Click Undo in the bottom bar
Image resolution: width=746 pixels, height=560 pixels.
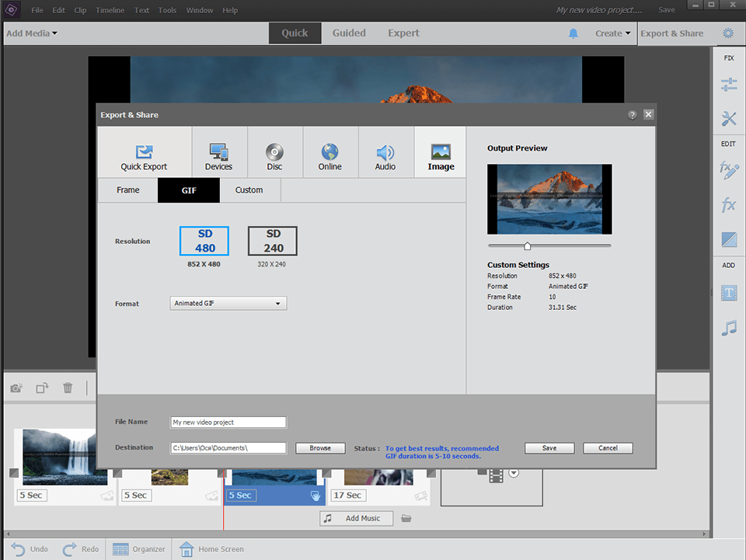[x=30, y=549]
